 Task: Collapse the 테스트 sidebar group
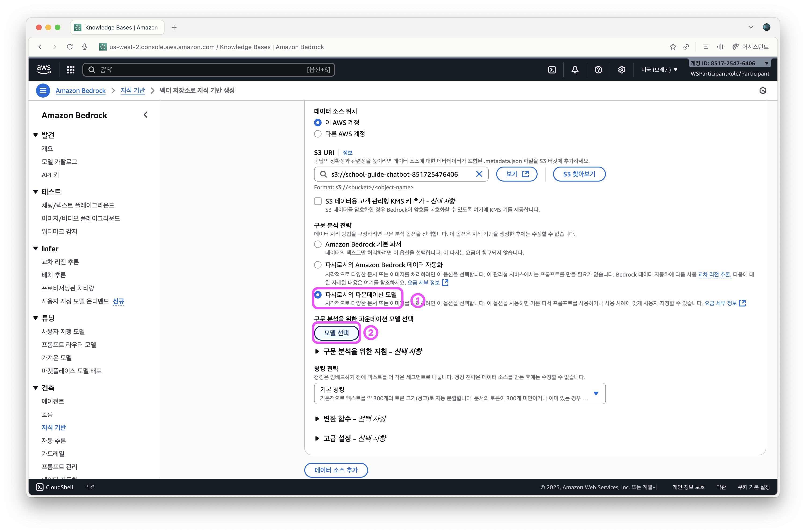coord(36,192)
